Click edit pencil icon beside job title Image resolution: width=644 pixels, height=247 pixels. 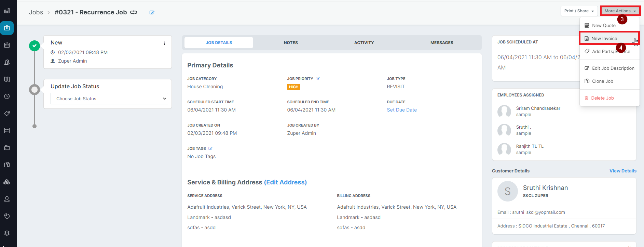[x=152, y=13]
